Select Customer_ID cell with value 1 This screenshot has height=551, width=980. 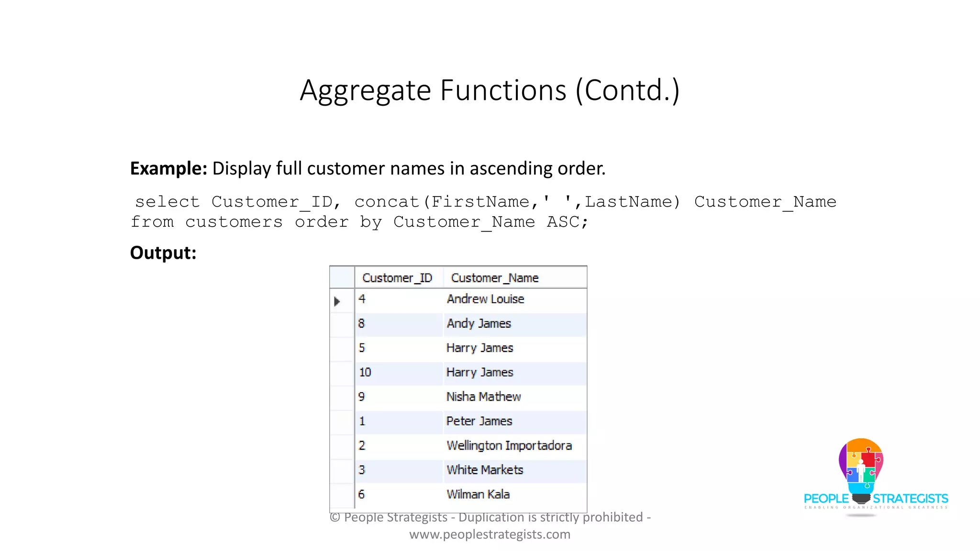click(399, 421)
